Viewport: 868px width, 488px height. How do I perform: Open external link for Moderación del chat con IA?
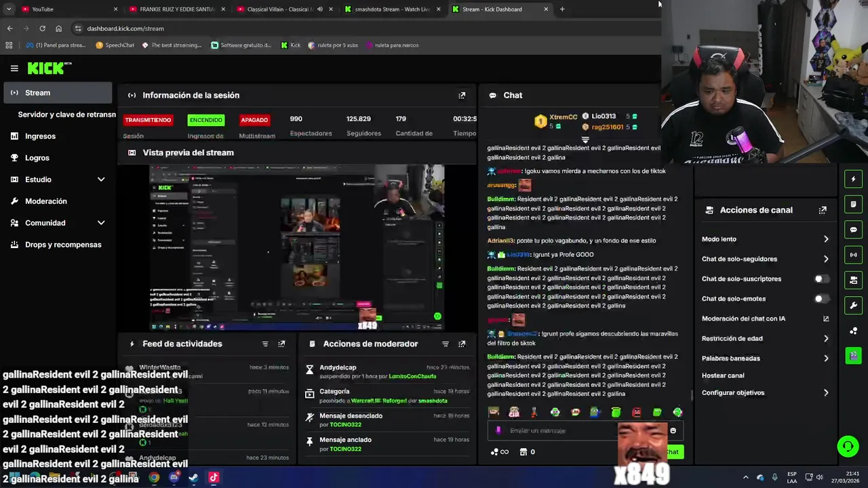coord(826,319)
